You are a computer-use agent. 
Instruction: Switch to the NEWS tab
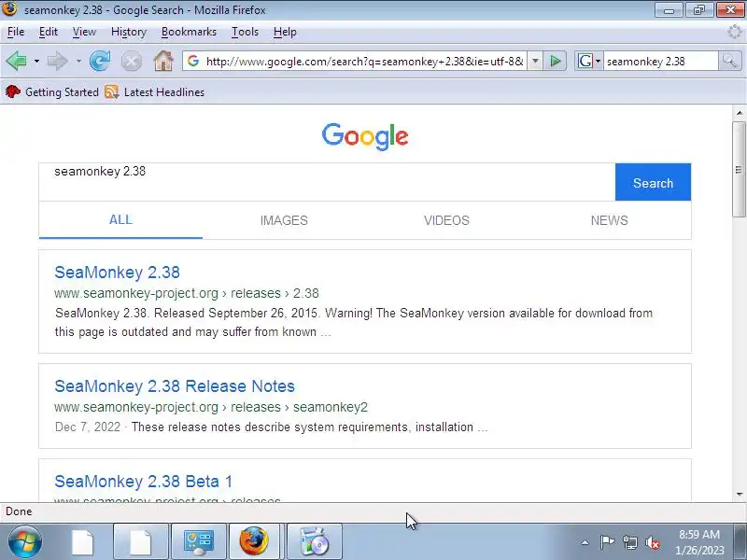(610, 220)
